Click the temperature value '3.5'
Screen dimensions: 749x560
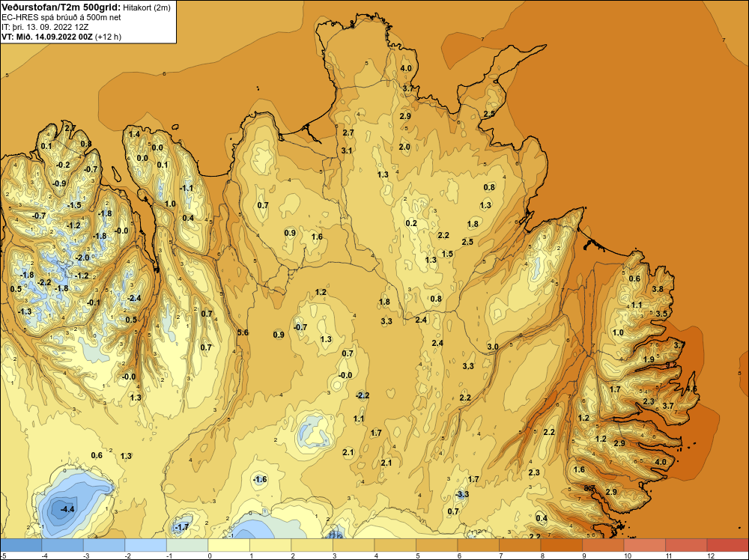[661, 314]
